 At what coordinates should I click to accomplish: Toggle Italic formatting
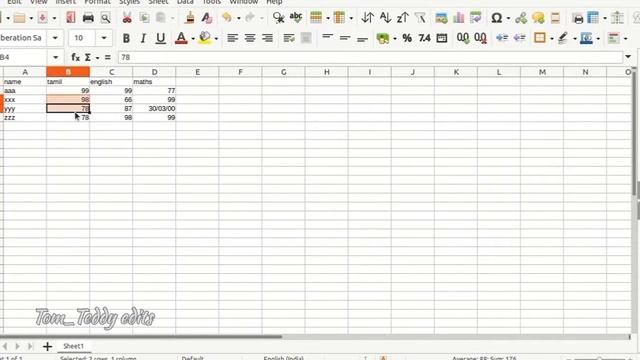coord(143,38)
